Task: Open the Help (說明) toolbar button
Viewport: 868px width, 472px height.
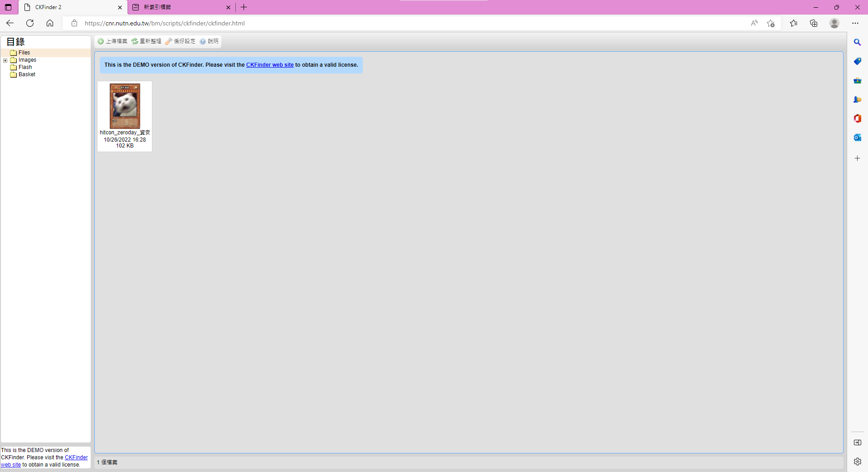Action: click(209, 41)
